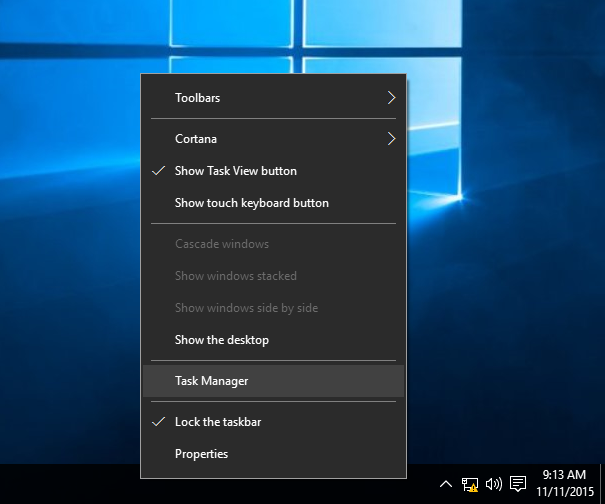605x504 pixels.
Task: Click the blue arrow beside Cortana
Action: (391, 139)
